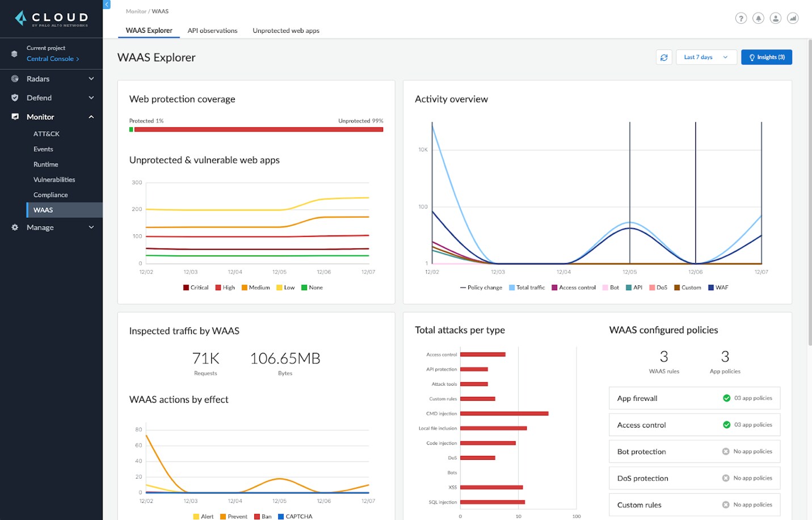Click Custom rules gray x icon
The height and width of the screenshot is (520, 812).
coord(725,505)
